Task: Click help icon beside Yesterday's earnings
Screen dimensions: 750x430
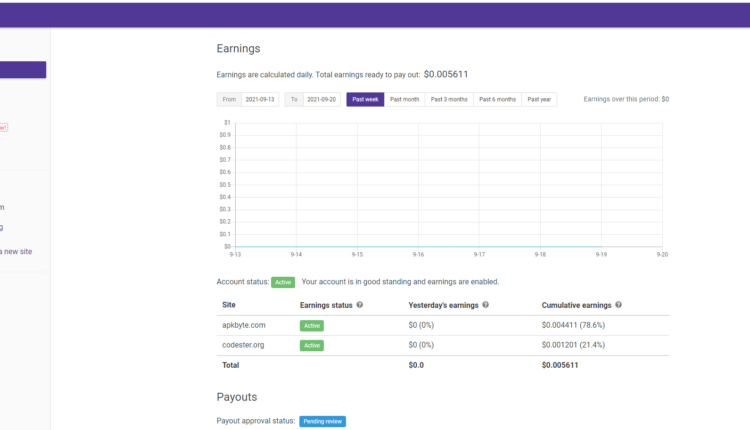Action: coord(485,305)
